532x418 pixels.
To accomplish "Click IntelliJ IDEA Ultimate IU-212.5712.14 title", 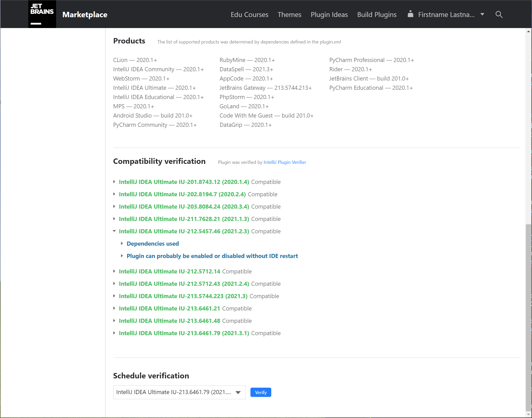I will pos(169,271).
